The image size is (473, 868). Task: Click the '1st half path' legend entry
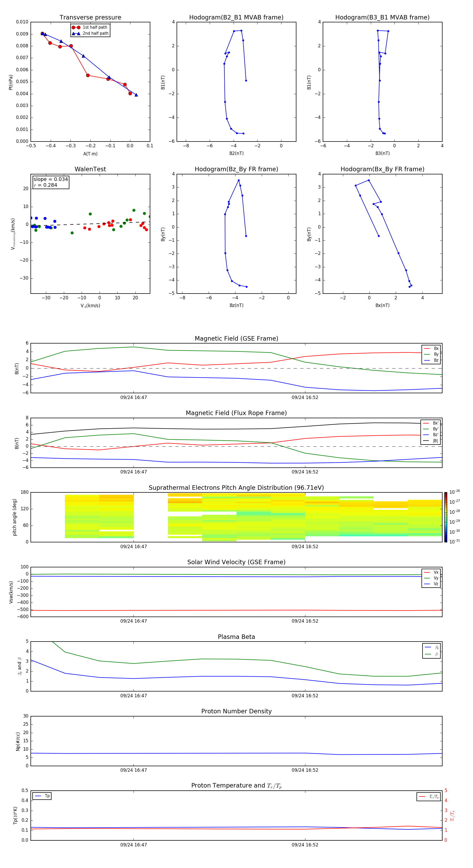coord(90,27)
